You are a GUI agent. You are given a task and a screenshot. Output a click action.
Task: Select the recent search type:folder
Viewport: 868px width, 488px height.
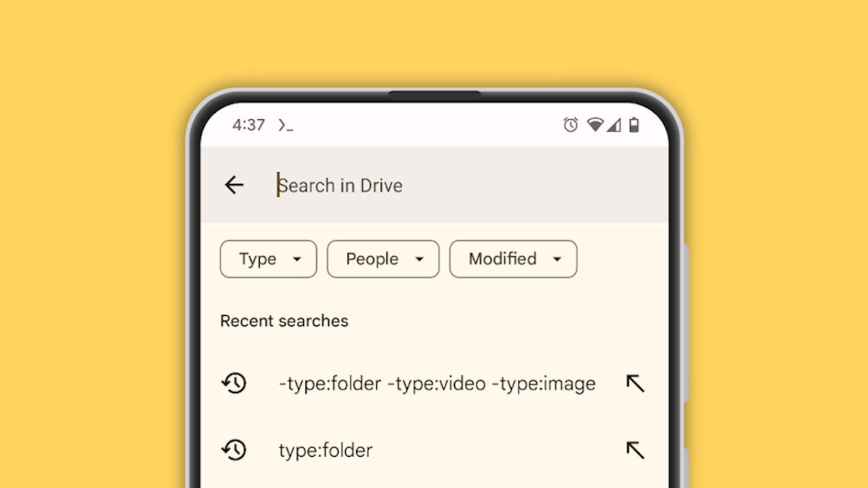(x=324, y=450)
